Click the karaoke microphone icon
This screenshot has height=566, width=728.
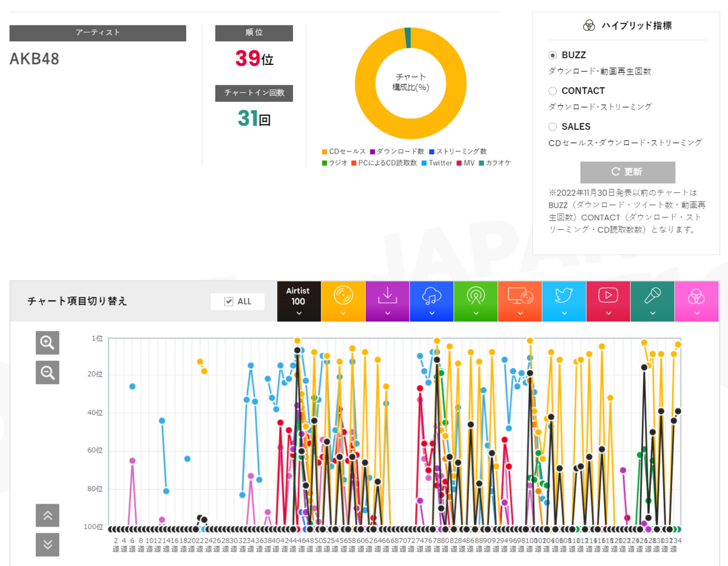[653, 295]
